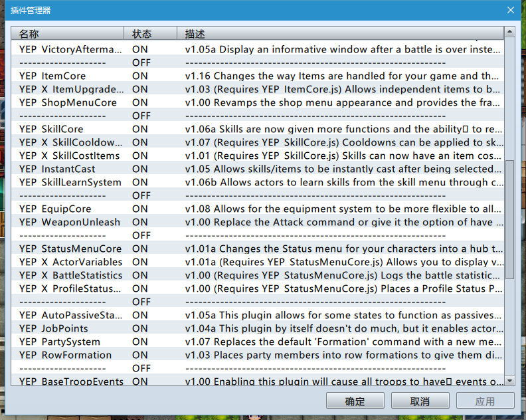Click description 'v1.07 Replaces the default Formation command'

(343, 342)
